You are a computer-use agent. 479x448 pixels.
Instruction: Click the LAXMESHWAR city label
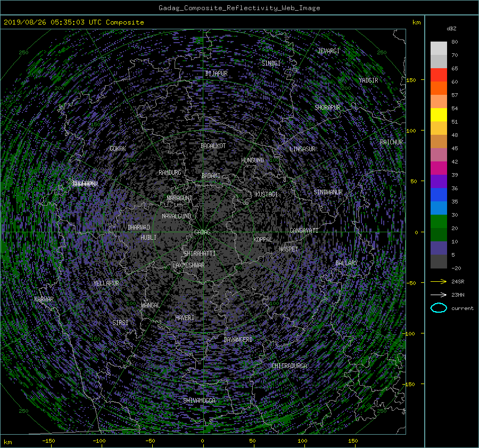coord(188,265)
